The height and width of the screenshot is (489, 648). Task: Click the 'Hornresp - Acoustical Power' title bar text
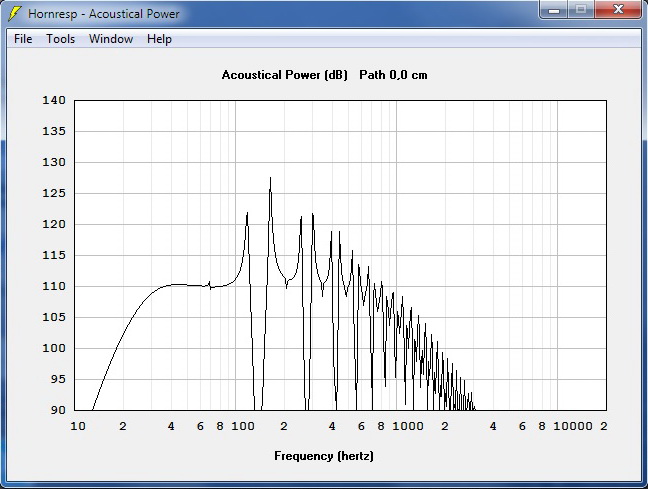point(104,14)
